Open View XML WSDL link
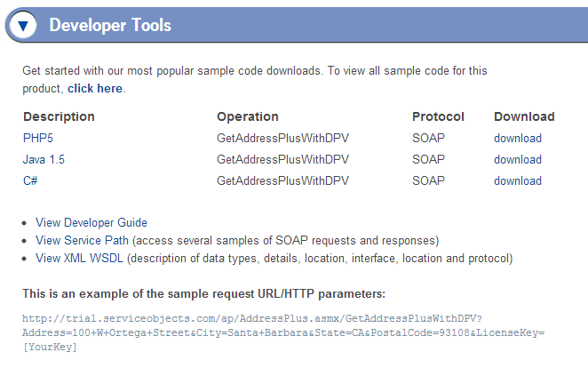This screenshot has height=368, width=588. (79, 258)
